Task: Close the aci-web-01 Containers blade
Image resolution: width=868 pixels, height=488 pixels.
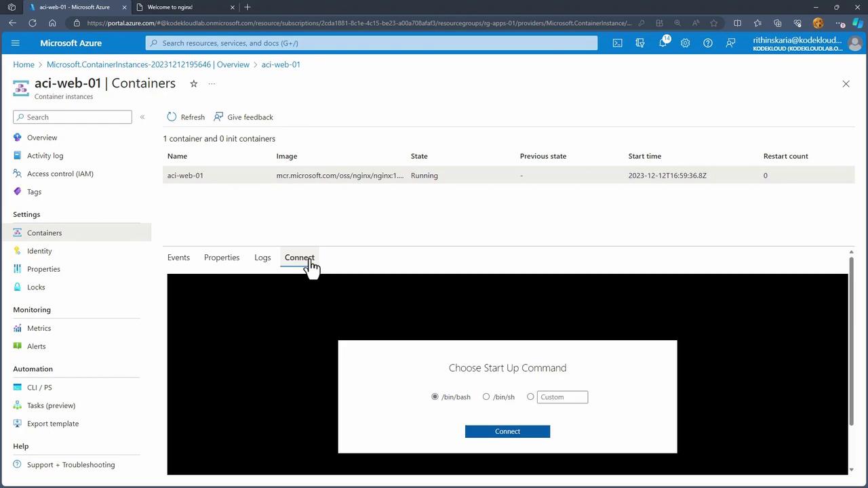Action: coord(846,83)
